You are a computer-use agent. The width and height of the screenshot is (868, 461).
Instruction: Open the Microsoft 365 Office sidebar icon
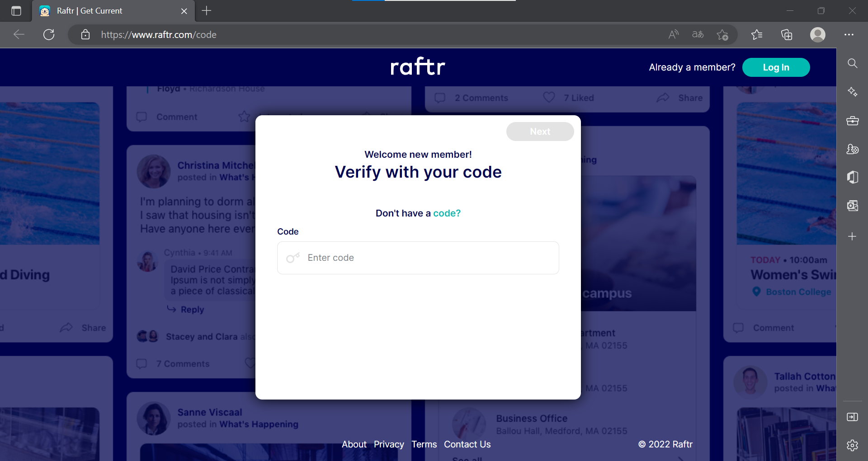(852, 177)
